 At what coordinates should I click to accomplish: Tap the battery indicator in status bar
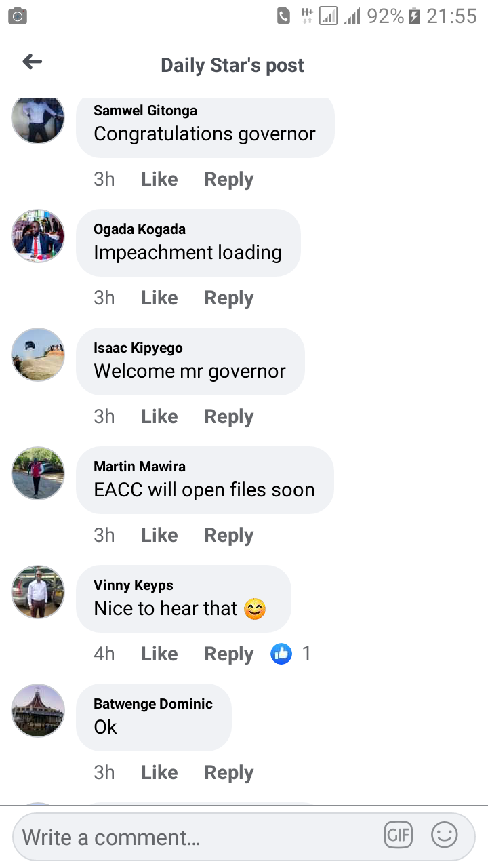pos(415,16)
